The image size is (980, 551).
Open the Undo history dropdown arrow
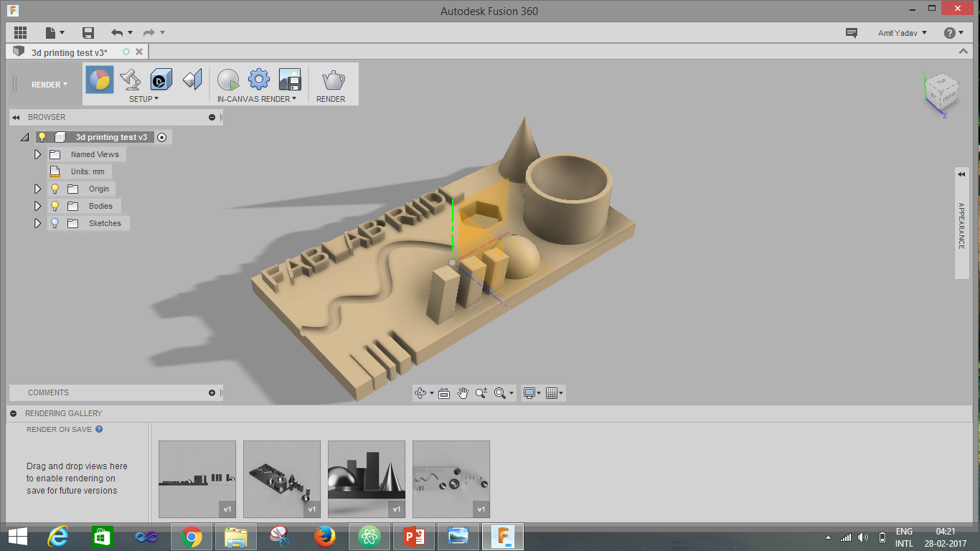tap(131, 33)
